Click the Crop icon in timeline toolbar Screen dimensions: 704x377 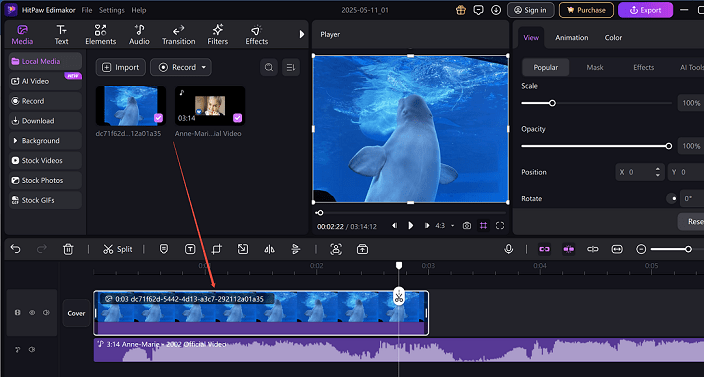(217, 249)
